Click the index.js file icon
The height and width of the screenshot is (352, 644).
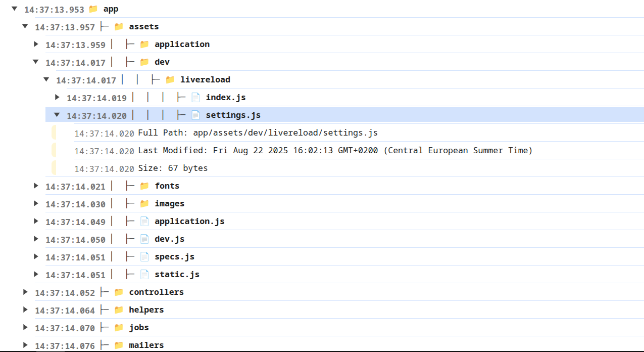[195, 98]
